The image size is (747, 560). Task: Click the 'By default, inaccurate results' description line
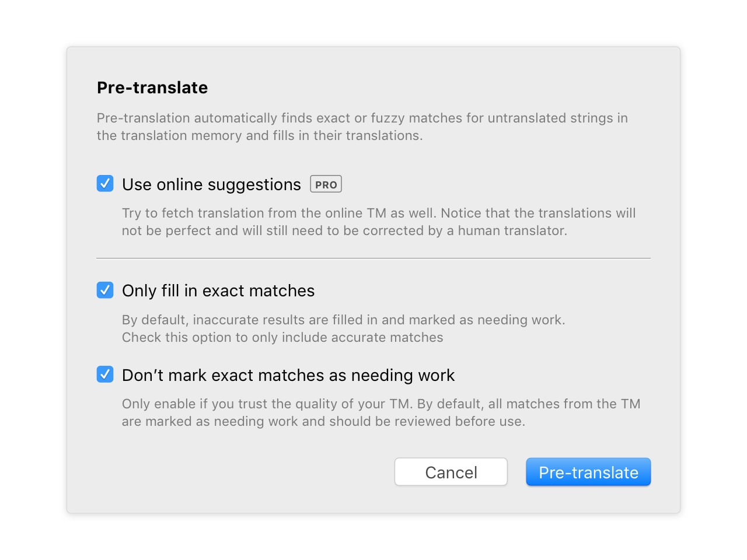click(343, 320)
